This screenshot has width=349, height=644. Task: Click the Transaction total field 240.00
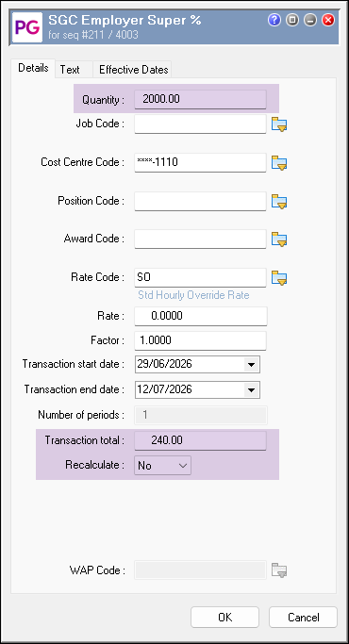pyautogui.click(x=201, y=440)
